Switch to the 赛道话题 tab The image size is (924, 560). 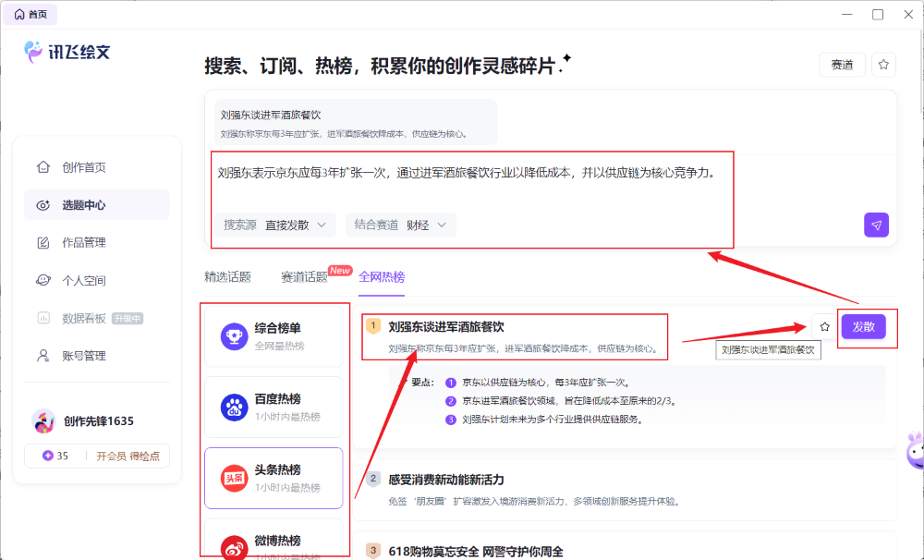click(x=304, y=276)
